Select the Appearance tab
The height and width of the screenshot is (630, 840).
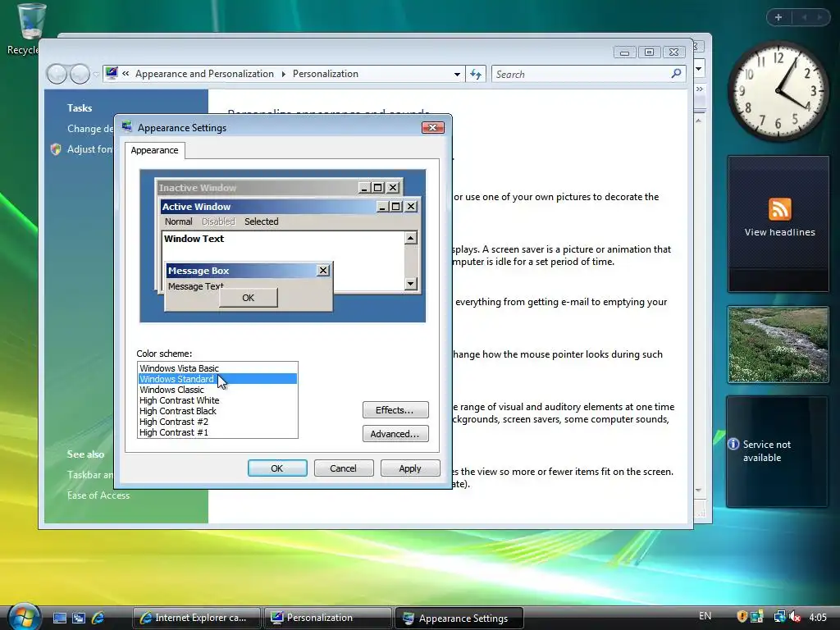click(x=154, y=150)
